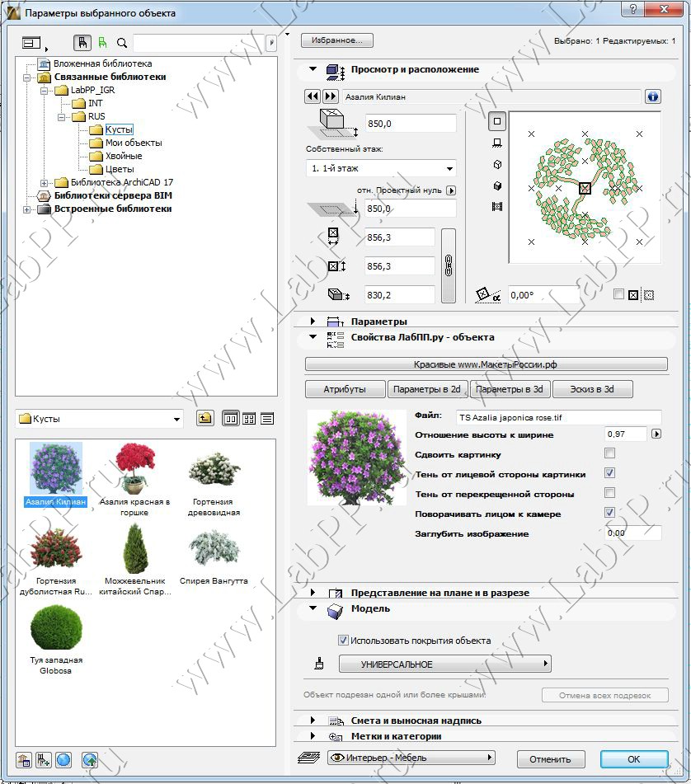Expand 'Библиотека ArchiCAD 17' tree node
The image size is (691, 784).
coord(44,183)
